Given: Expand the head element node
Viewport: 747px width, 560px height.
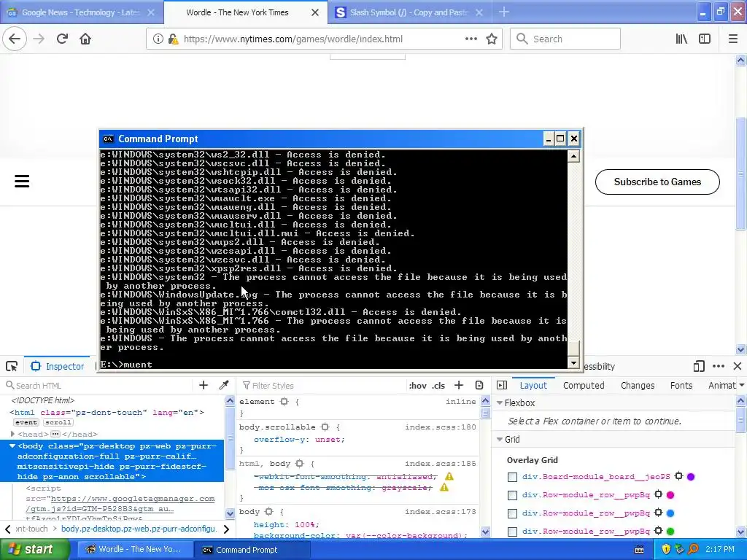Looking at the screenshot, I should pyautogui.click(x=13, y=434).
